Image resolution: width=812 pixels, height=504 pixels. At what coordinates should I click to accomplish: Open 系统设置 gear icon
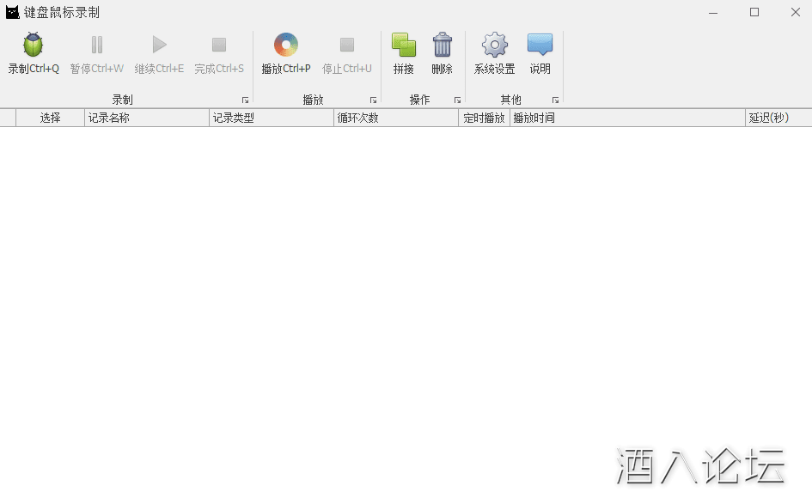click(495, 46)
